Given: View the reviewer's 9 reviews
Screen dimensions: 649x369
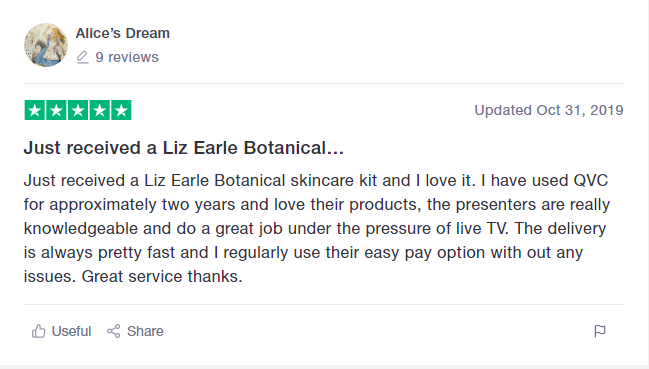Looking at the screenshot, I should [x=127, y=57].
